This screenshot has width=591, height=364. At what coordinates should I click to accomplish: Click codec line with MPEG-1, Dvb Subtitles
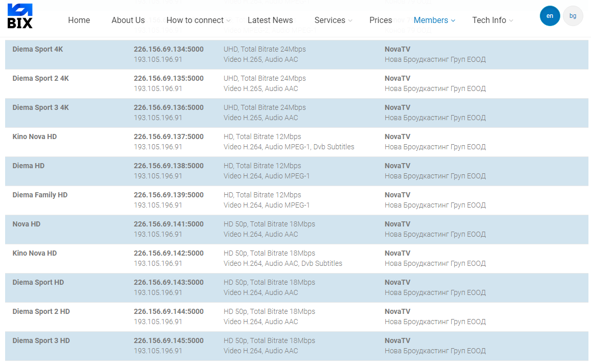click(289, 147)
